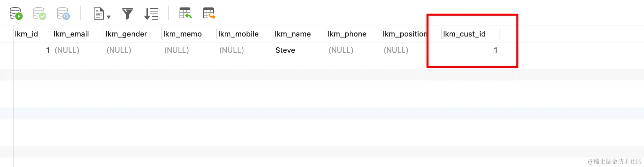Click the execute query database icon

16,14
